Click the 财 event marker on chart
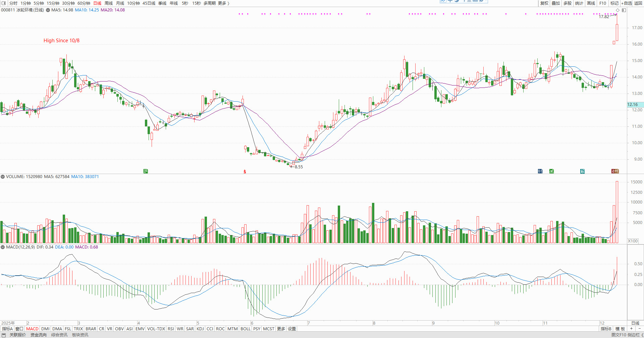 point(540,171)
